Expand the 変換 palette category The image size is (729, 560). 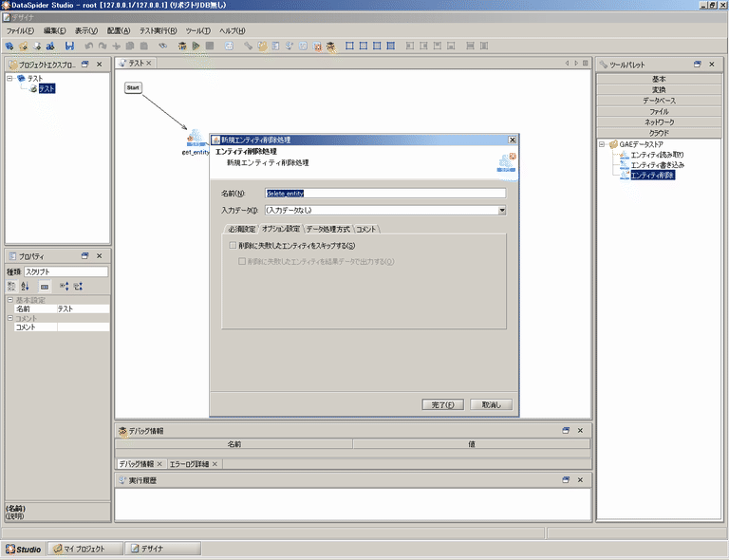(659, 89)
